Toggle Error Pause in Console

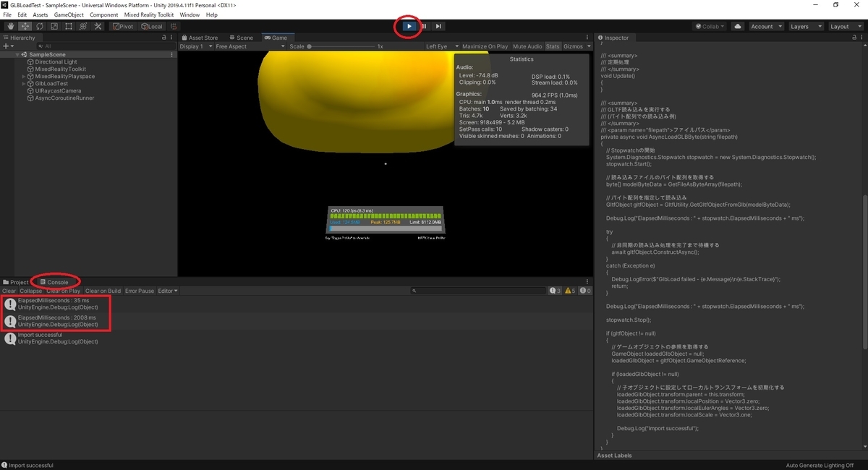(x=140, y=291)
